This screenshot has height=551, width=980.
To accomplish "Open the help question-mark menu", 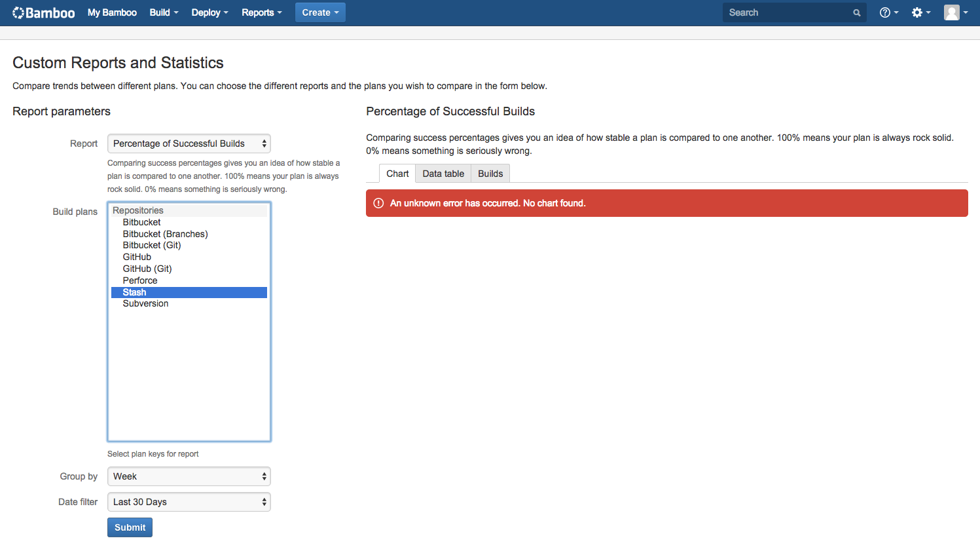I will (889, 12).
